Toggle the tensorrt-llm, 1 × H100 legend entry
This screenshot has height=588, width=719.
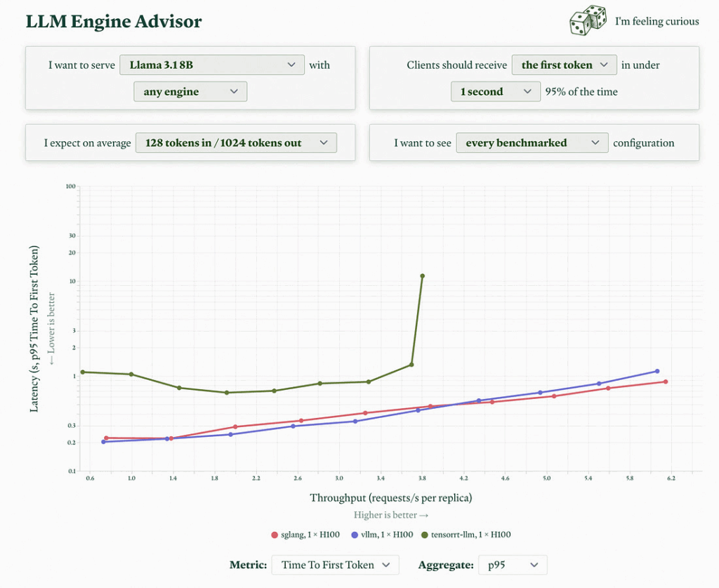pos(466,535)
